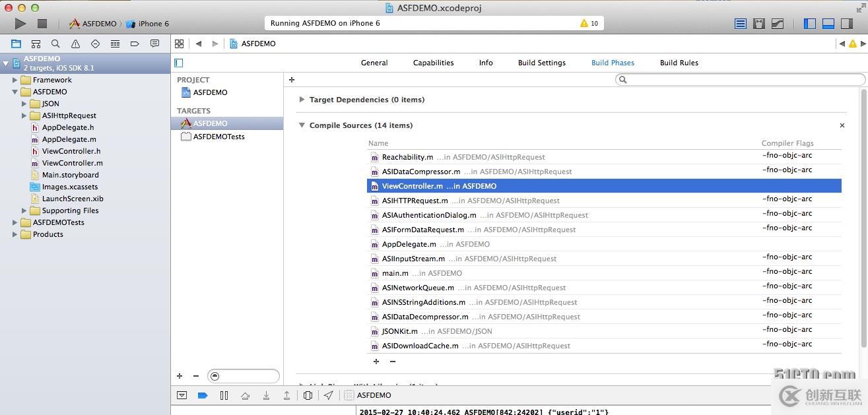Remove selected compile source with minus

(x=393, y=362)
